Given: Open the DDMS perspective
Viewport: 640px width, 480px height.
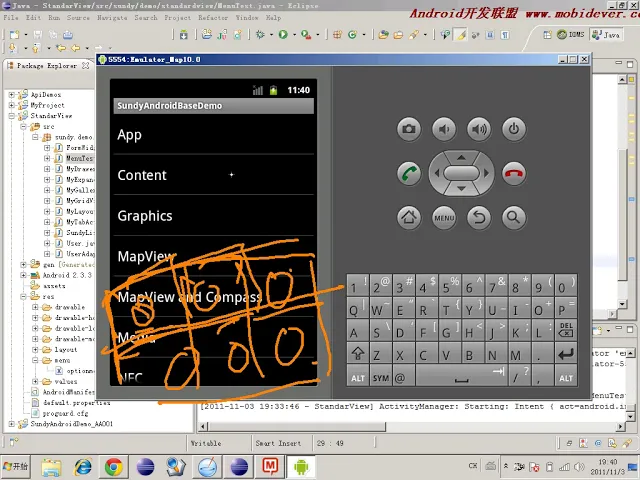Looking at the screenshot, I should 571,35.
